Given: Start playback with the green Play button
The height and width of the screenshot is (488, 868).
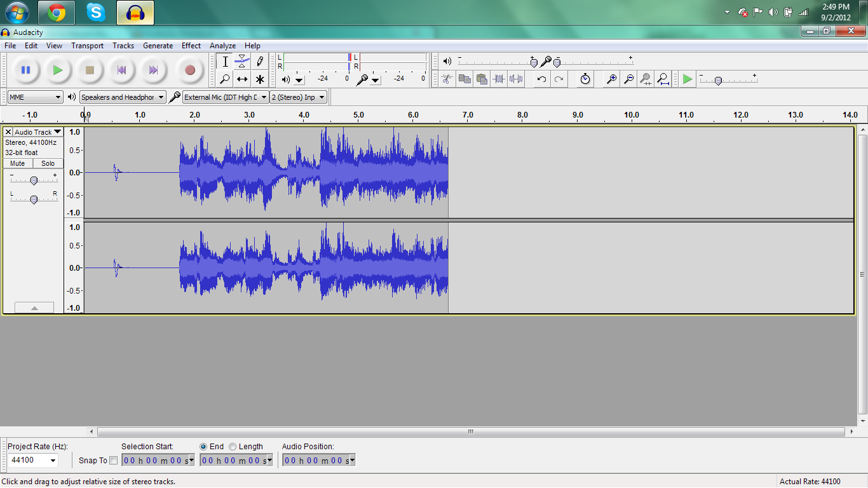Looking at the screenshot, I should [58, 70].
